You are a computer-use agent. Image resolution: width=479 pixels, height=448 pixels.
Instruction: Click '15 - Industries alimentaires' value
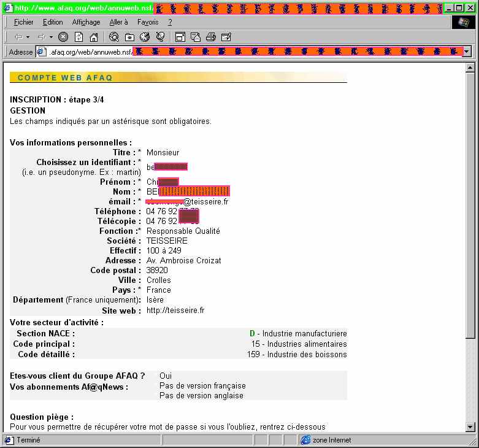tap(299, 344)
